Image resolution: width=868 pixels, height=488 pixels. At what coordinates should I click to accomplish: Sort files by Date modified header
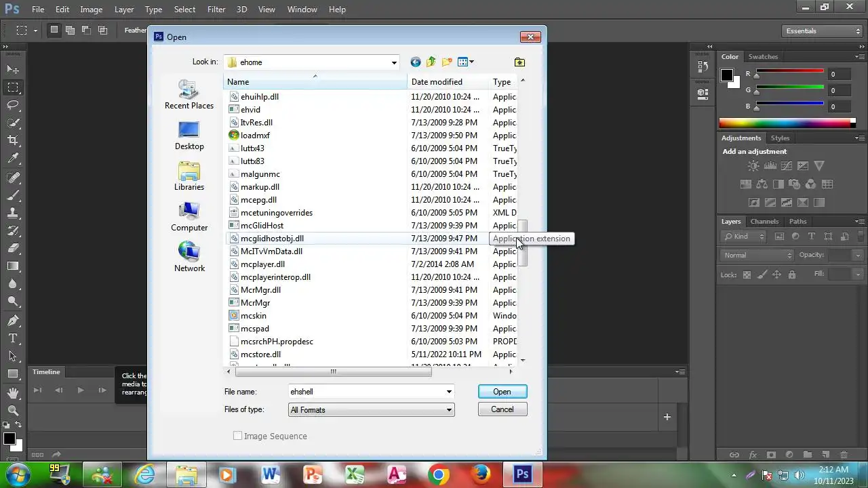tap(448, 82)
